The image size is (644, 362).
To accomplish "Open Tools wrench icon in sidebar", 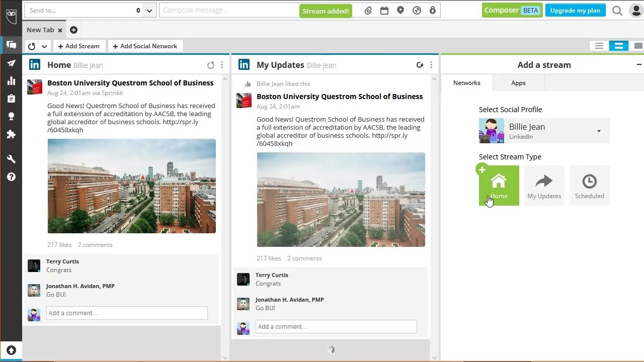I will 11,159.
